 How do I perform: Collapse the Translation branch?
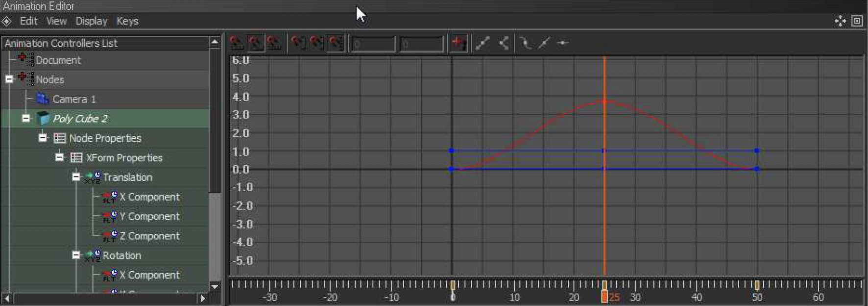(x=76, y=177)
